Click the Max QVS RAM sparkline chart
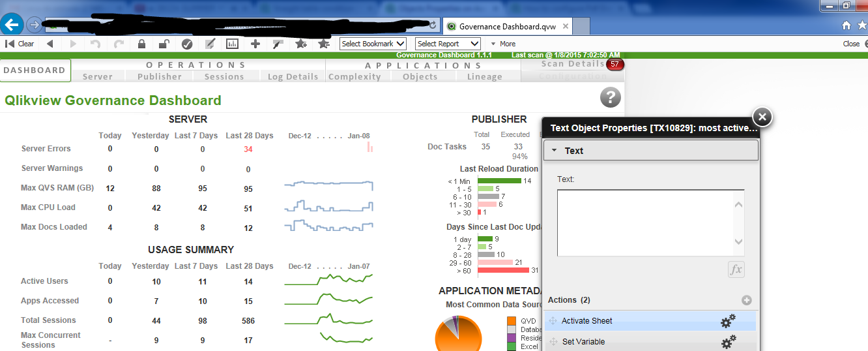The image size is (868, 351). [328, 186]
